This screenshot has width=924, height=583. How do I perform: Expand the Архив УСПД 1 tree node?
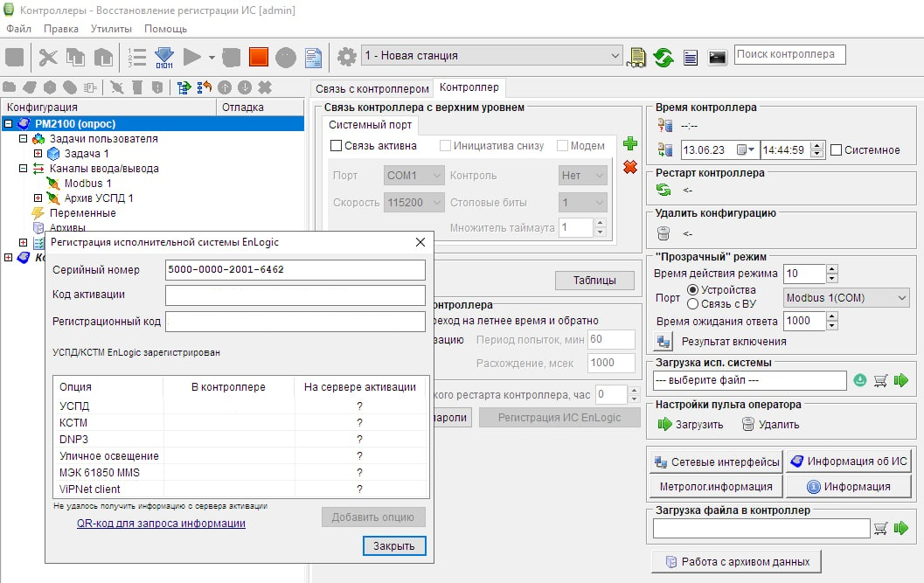pos(38,198)
